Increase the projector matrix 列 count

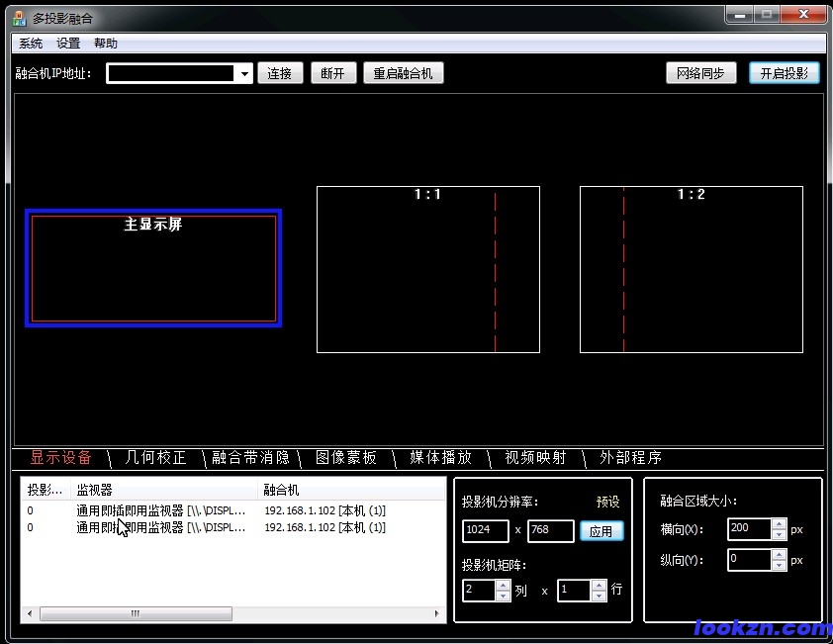click(x=504, y=585)
